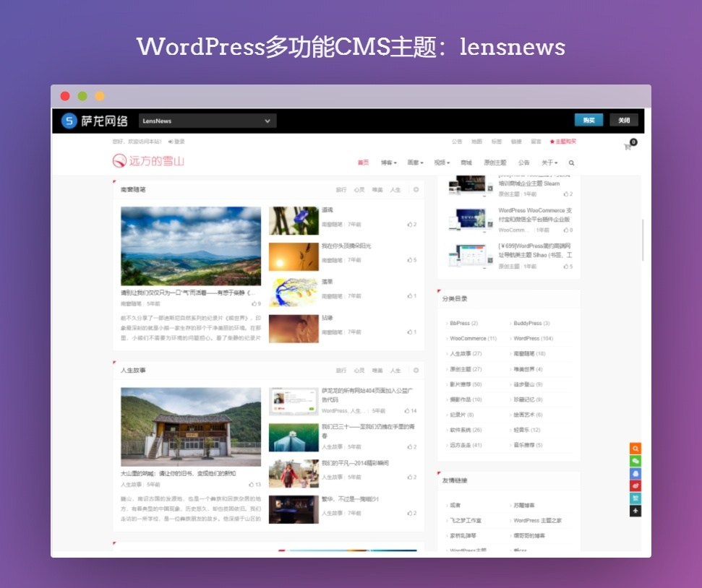This screenshot has height=588, width=702.
Task: Open the school building featured image
Action: tap(191, 426)
